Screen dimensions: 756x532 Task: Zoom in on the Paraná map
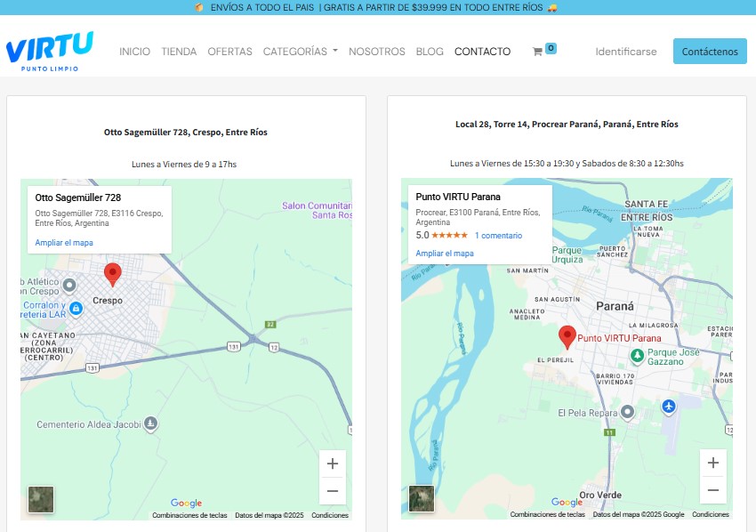[x=712, y=463]
